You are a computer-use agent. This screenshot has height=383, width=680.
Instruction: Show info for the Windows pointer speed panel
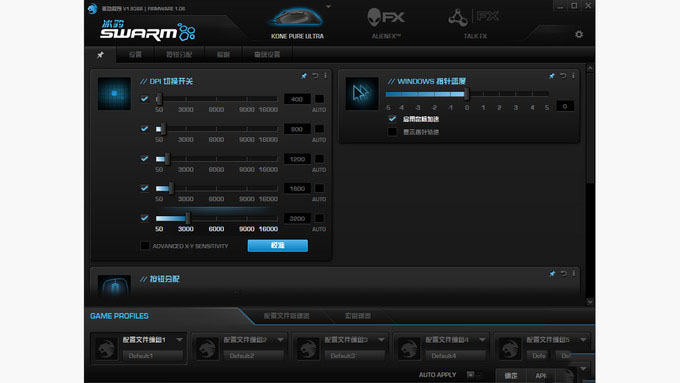coord(573,76)
